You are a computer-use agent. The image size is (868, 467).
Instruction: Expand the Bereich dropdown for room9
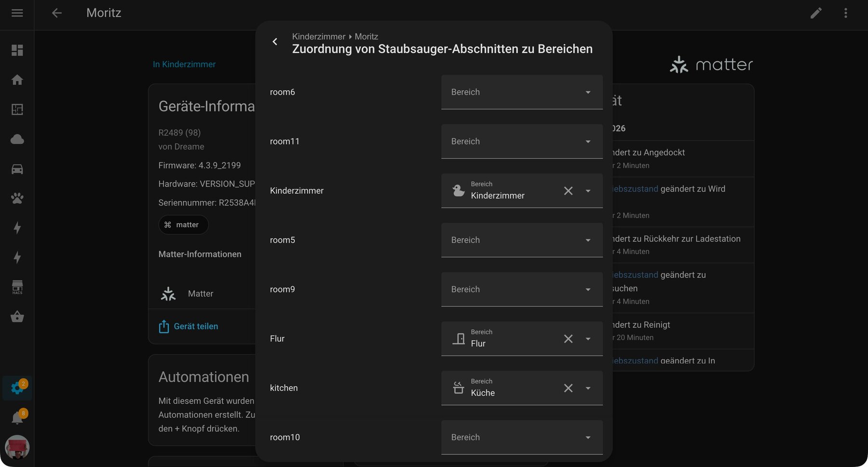coord(521,289)
